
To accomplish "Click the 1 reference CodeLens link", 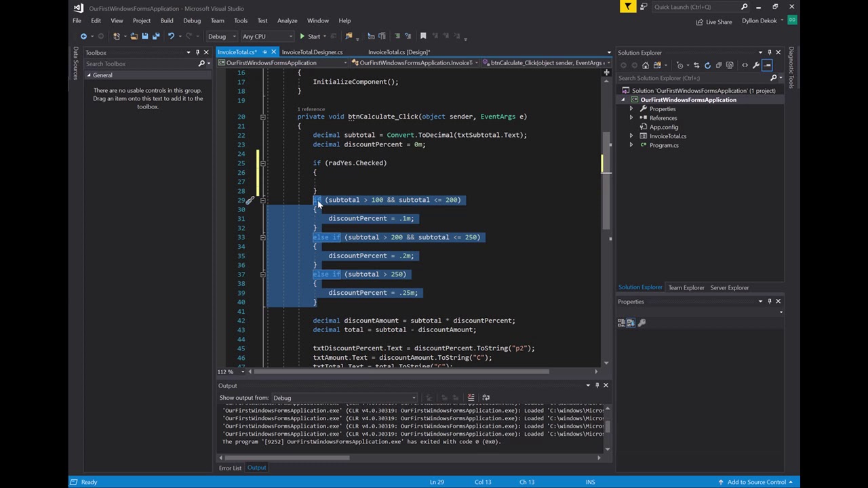I will pos(311,109).
